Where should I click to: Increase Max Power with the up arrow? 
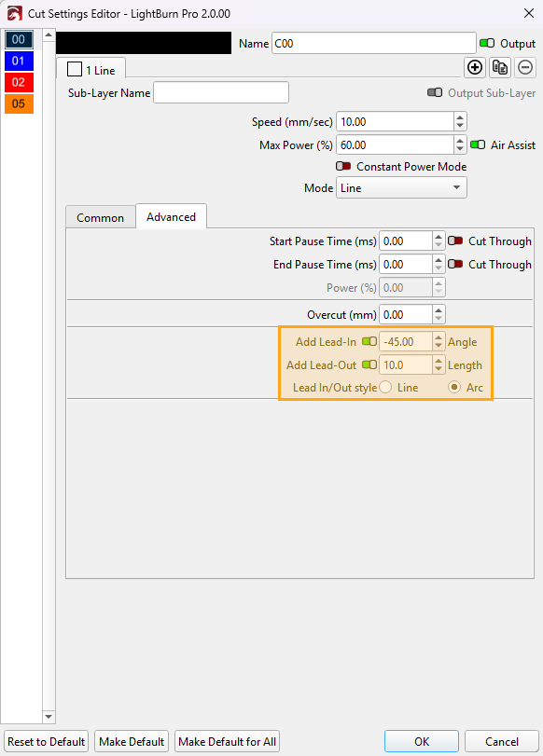460,141
